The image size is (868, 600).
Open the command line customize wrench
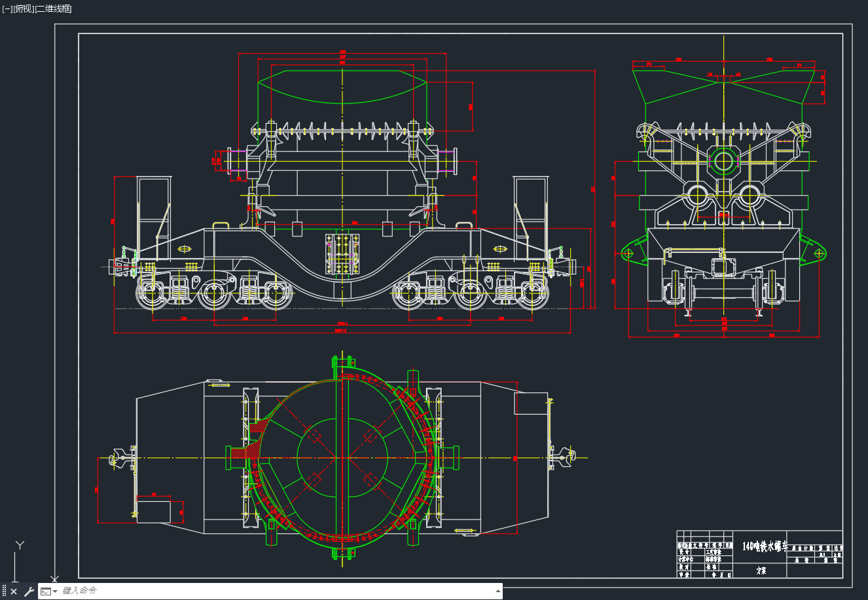29,591
